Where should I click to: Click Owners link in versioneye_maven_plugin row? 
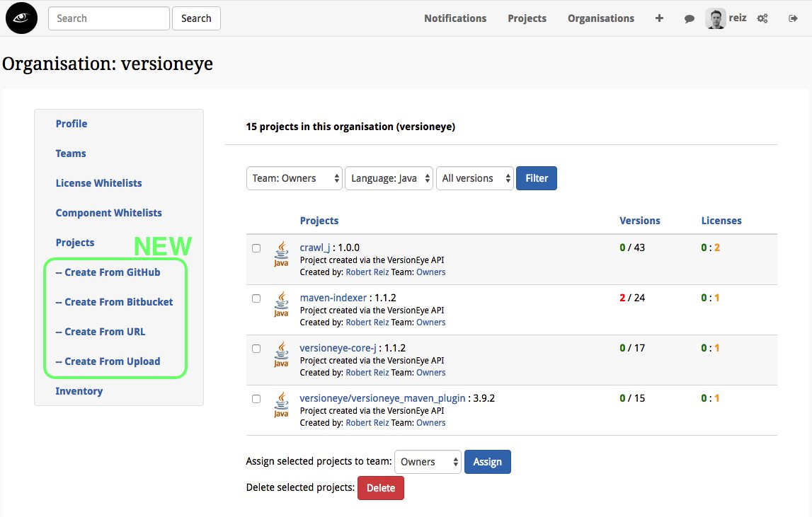[x=431, y=423]
